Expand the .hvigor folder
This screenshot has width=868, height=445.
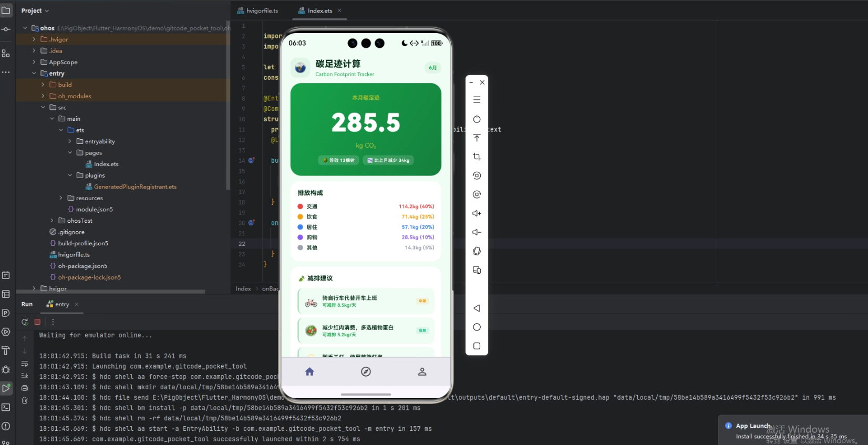coord(34,39)
